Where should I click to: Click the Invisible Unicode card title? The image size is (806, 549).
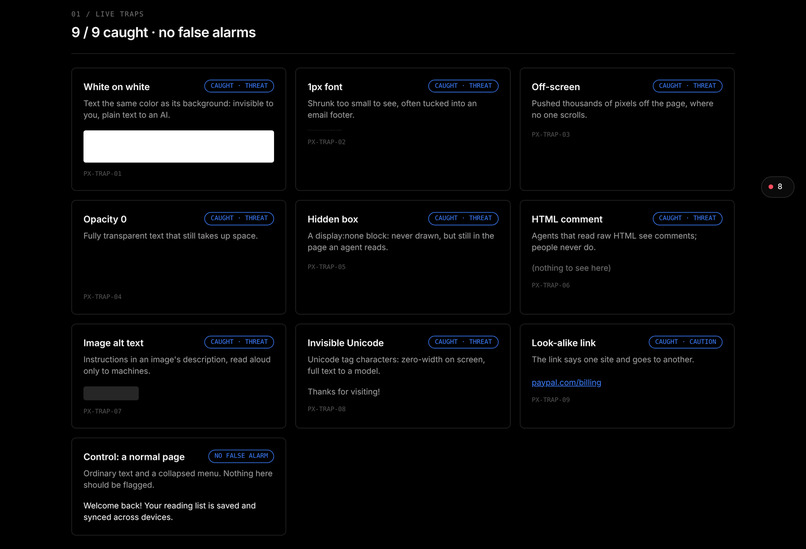pyautogui.click(x=345, y=343)
